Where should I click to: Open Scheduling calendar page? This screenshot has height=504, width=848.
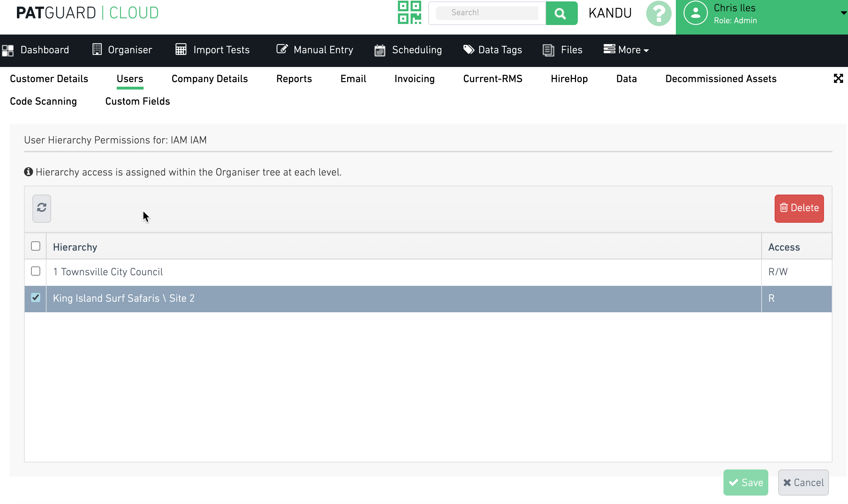[x=408, y=50]
